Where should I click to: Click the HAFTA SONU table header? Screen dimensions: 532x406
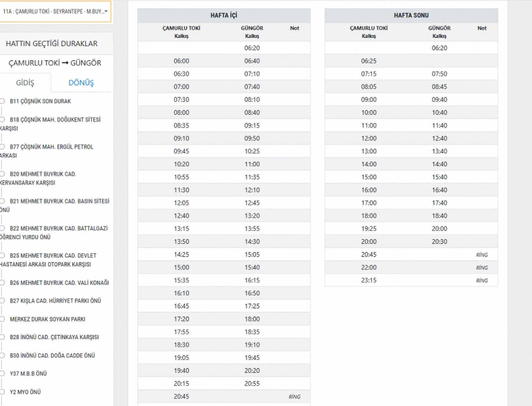point(411,15)
